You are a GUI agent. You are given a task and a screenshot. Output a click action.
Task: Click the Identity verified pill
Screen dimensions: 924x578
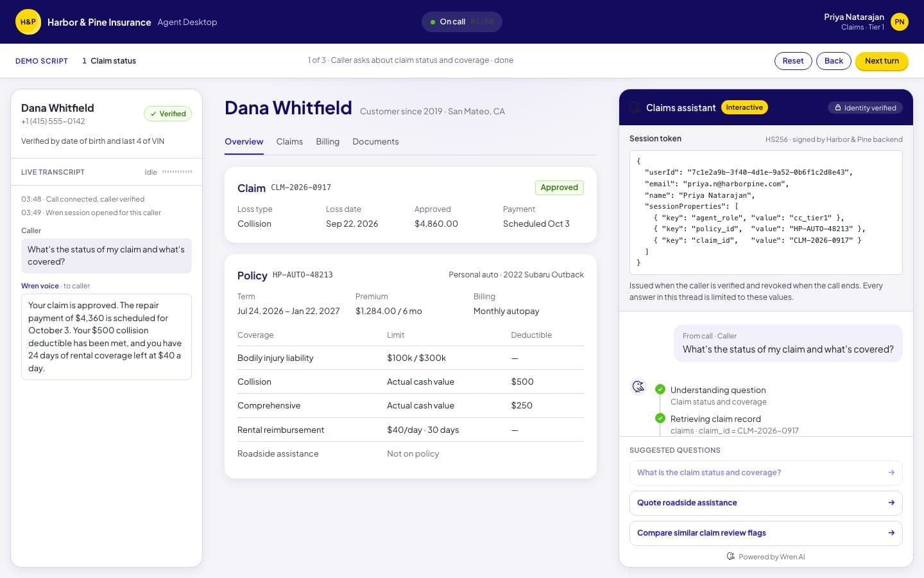[x=865, y=108]
